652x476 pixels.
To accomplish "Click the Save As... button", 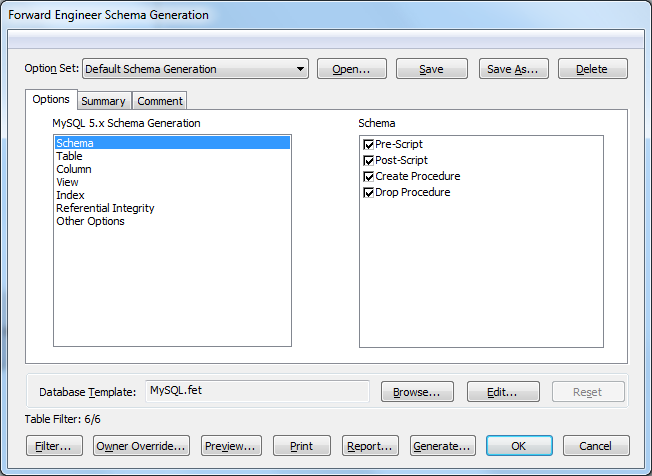I will click(514, 69).
